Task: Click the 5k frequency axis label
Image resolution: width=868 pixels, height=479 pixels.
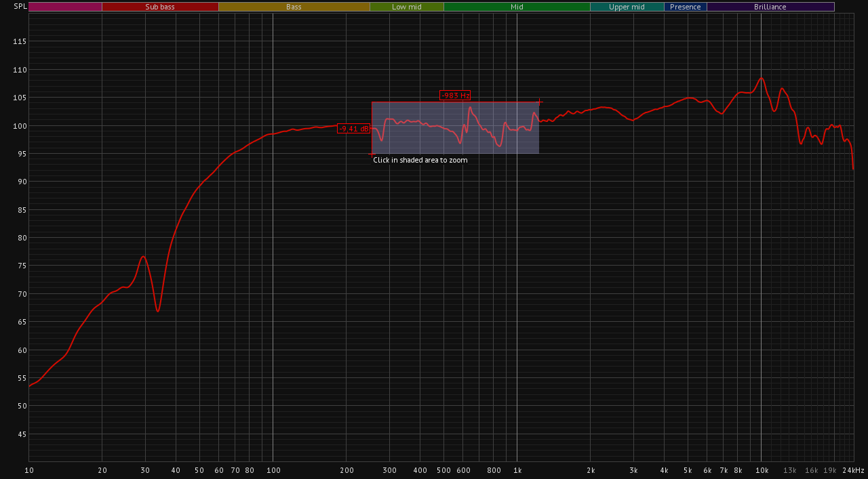Action: (688, 470)
